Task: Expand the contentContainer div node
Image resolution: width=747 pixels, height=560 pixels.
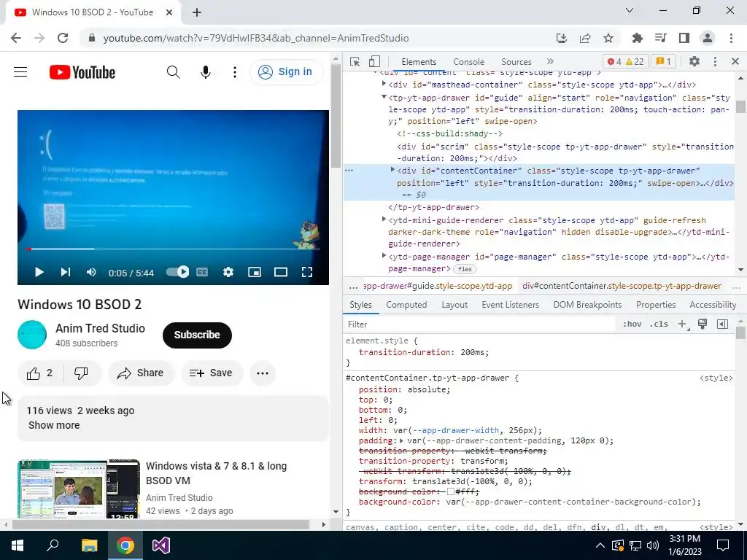Action: point(392,169)
